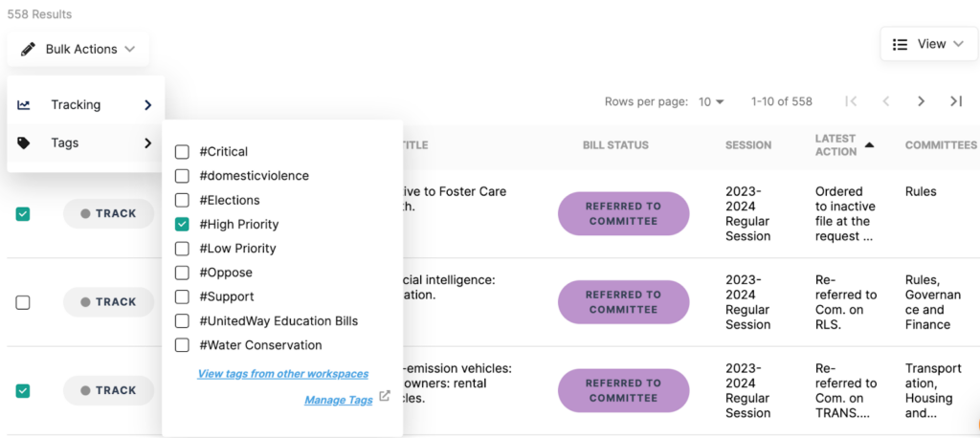The height and width of the screenshot is (438, 980).
Task: Click the Tracking chart icon
Action: point(24,105)
